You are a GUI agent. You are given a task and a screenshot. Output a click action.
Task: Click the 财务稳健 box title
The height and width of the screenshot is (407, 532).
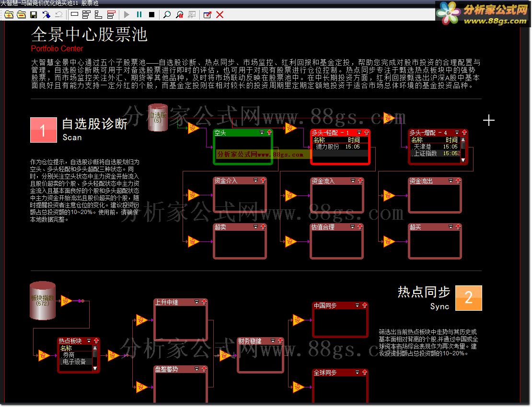point(250,341)
